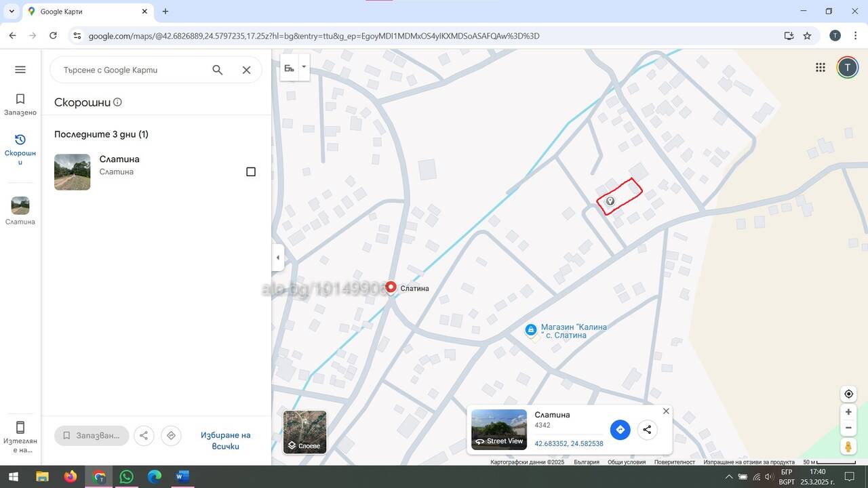Show my location on the map
This screenshot has width=868, height=488.
tap(848, 394)
